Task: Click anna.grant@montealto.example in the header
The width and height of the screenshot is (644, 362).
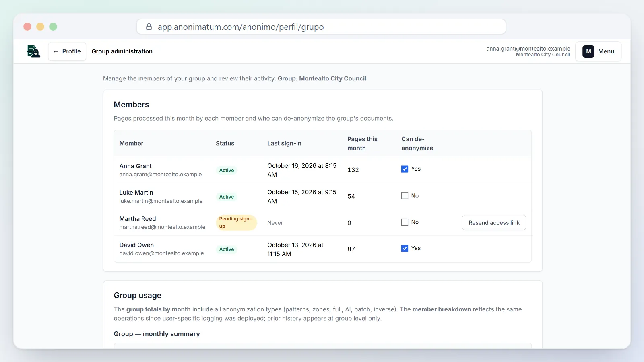Action: 528,49
